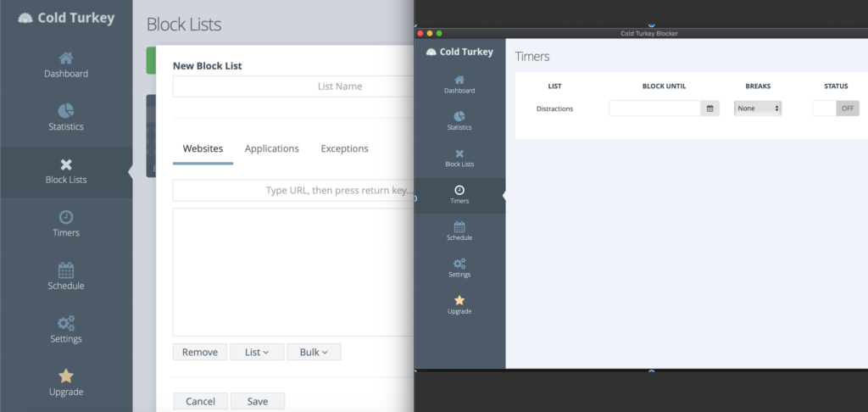The image size is (868, 412).
Task: Toggle Distractions status switch showing OFF
Action: [836, 109]
